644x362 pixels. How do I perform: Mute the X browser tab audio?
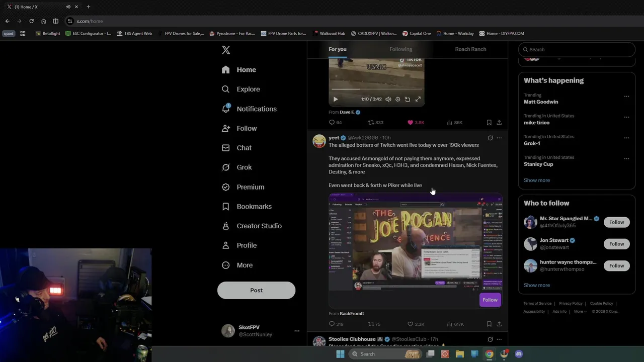[68, 7]
